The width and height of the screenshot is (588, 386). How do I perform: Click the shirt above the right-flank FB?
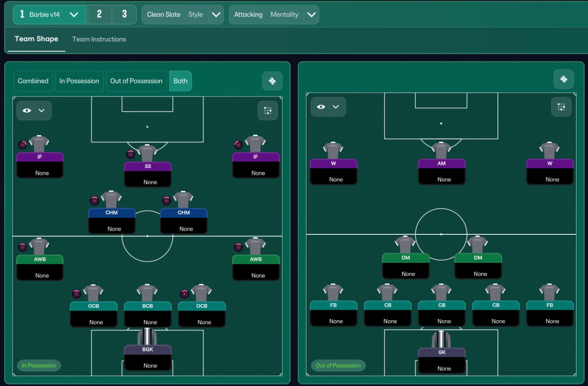pos(549,292)
